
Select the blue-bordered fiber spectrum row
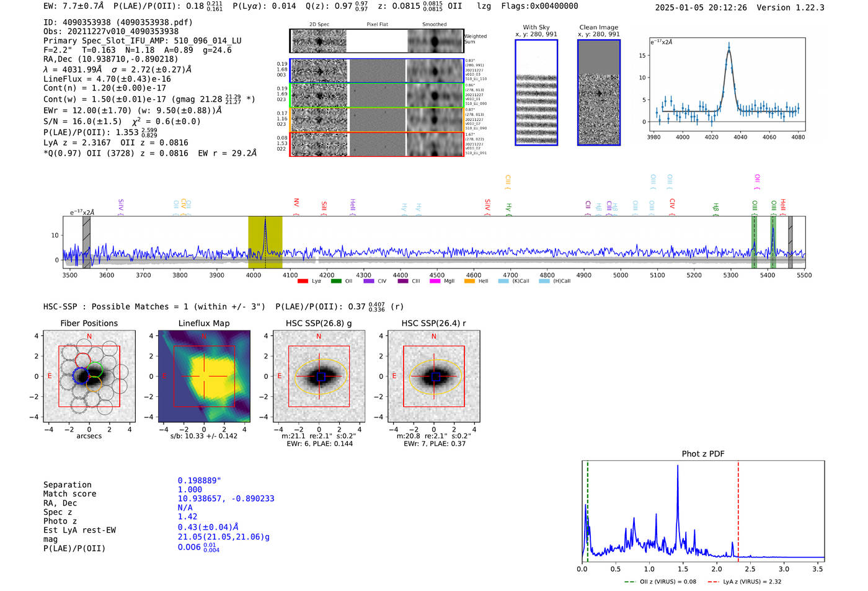click(376, 71)
